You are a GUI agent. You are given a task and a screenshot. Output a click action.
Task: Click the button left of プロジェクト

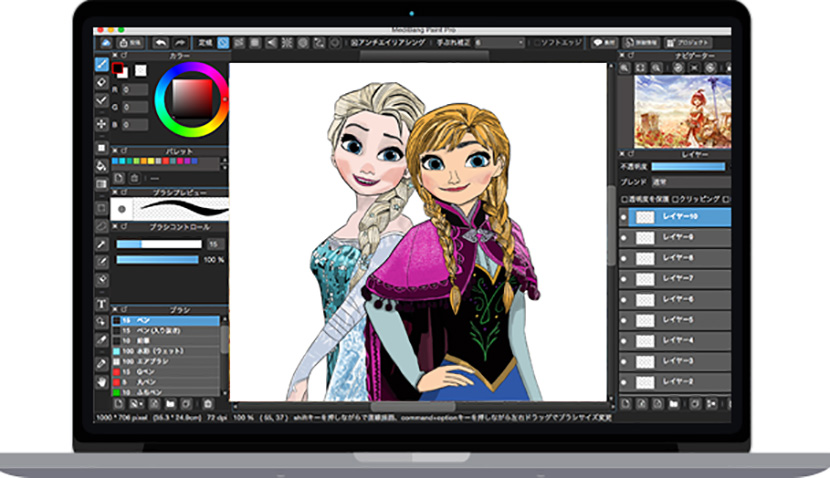click(x=640, y=43)
